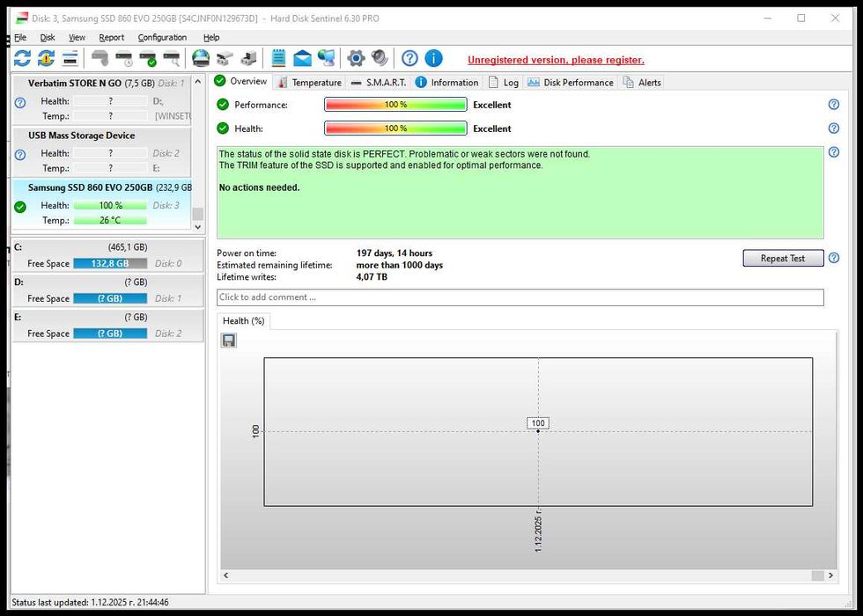Viewport: 863px width, 616px height.
Task: Click the Health 100 % bar in Overview
Action: [395, 128]
